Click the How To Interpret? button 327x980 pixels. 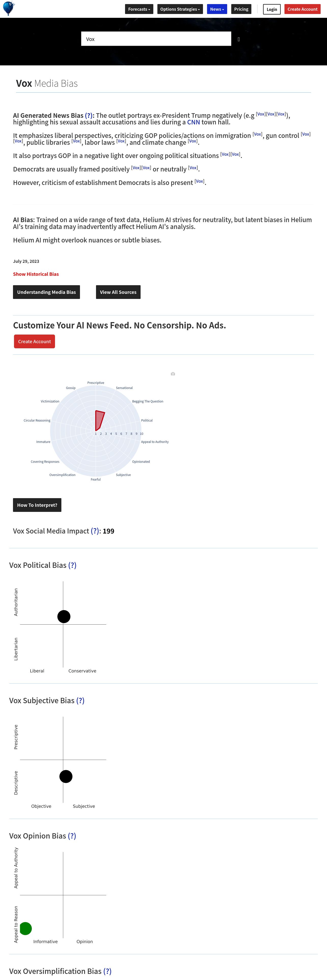37,505
